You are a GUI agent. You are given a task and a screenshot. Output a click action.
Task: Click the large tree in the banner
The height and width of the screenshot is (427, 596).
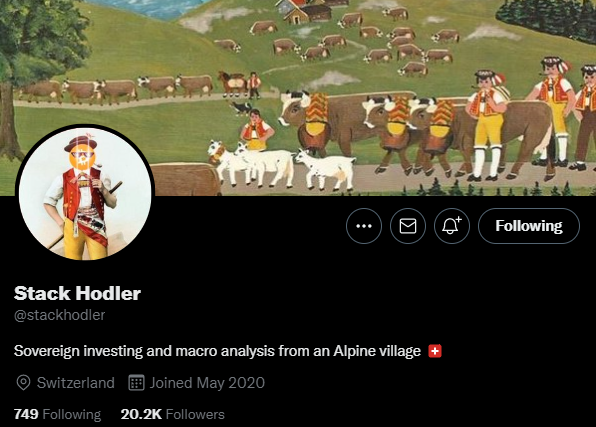[40, 72]
